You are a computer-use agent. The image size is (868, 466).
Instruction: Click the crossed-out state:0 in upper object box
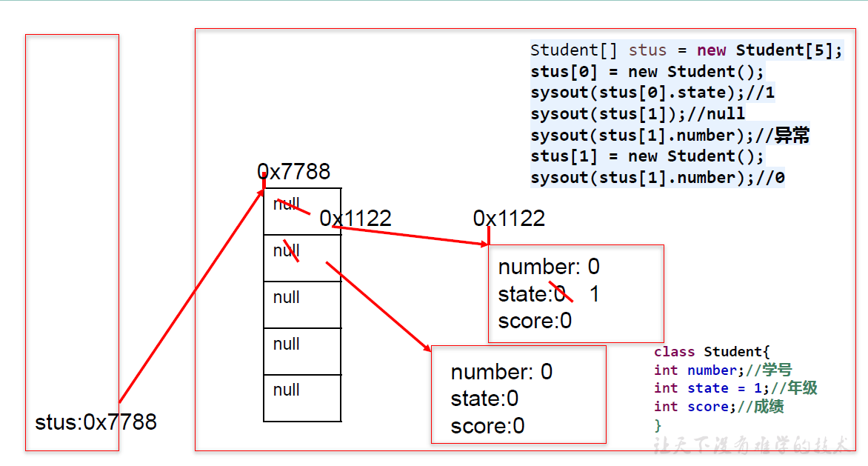(x=532, y=294)
